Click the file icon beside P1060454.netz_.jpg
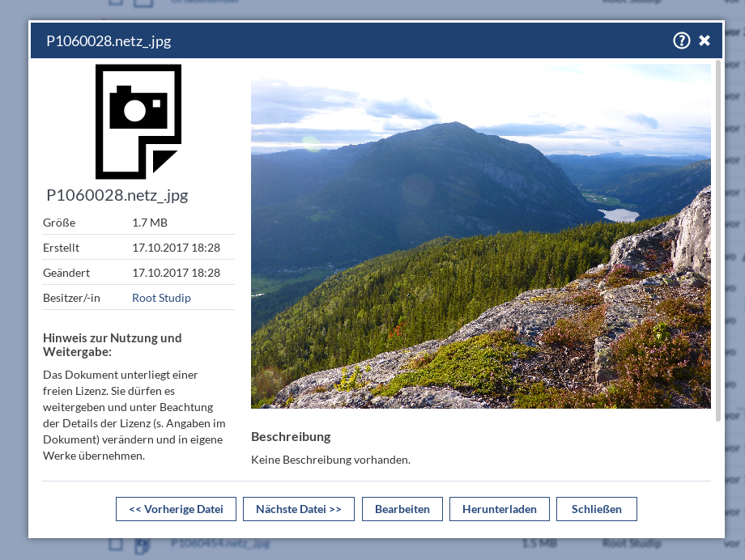 click(143, 545)
